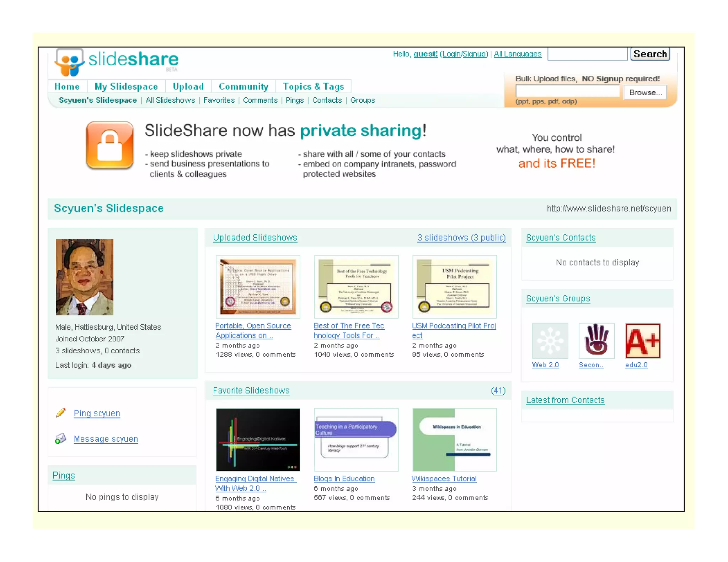Click Best of The Free Technology Tools link
Image resolution: width=728 pixels, height=562 pixels.
coord(349,330)
